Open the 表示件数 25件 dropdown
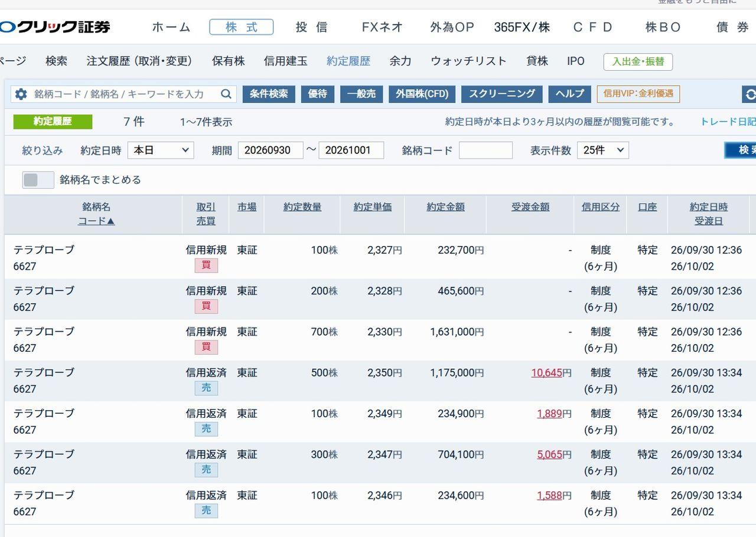This screenshot has width=756, height=537. tap(603, 150)
